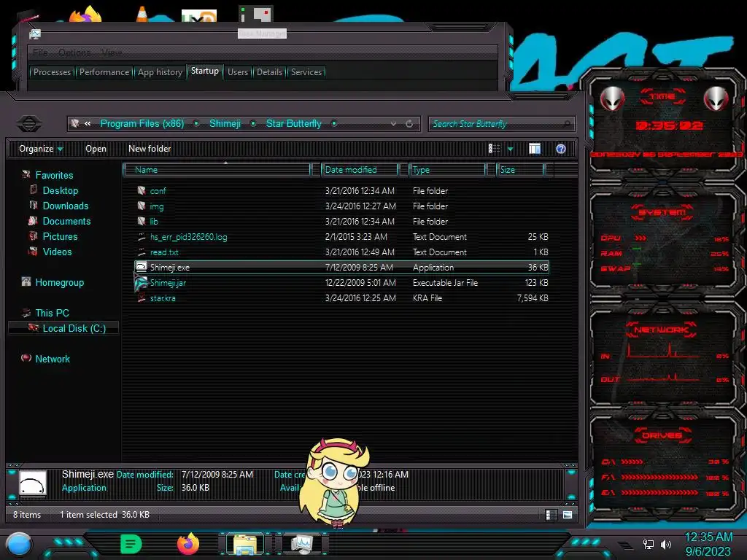The image size is (747, 560).
Task: Open Network in navigation pane
Action: pyautogui.click(x=53, y=359)
